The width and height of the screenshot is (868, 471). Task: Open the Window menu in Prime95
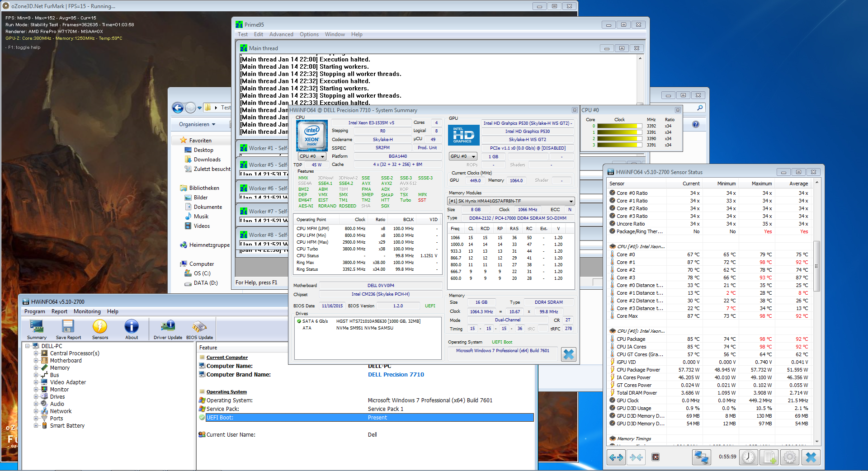coord(335,34)
